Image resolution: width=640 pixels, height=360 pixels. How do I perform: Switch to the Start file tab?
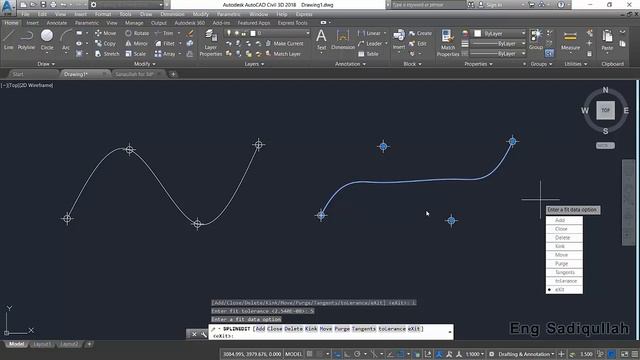tap(18, 74)
